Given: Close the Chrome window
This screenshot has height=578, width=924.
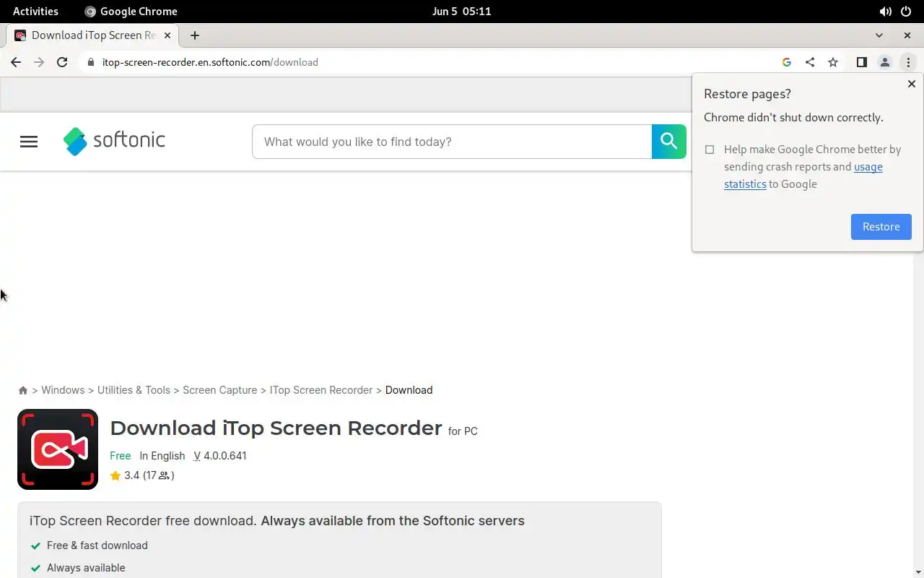Looking at the screenshot, I should click(907, 35).
